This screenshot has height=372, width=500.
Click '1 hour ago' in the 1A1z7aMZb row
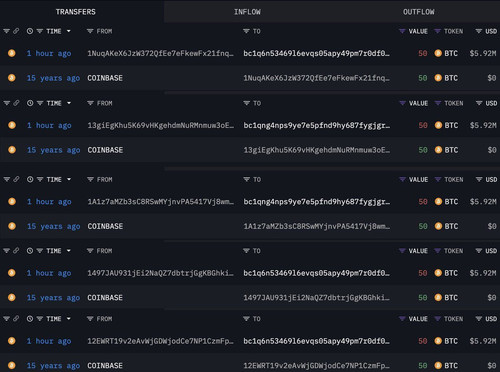[49, 202]
